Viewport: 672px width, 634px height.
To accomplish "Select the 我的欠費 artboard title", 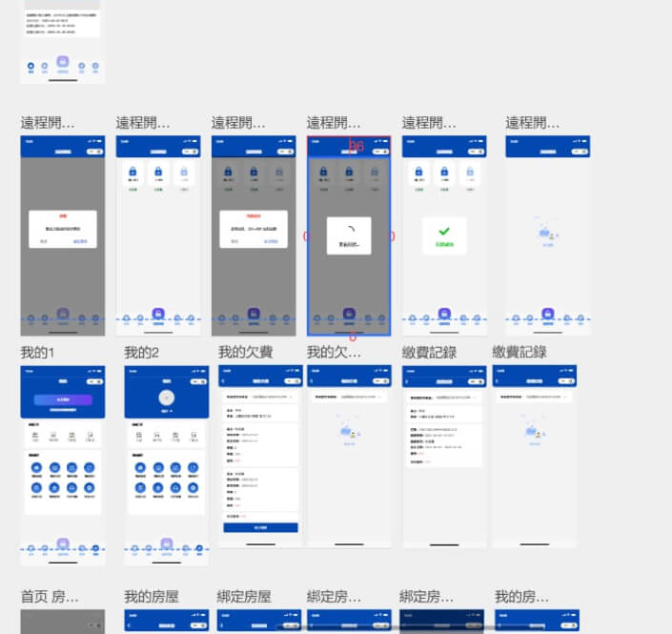I will tap(245, 353).
